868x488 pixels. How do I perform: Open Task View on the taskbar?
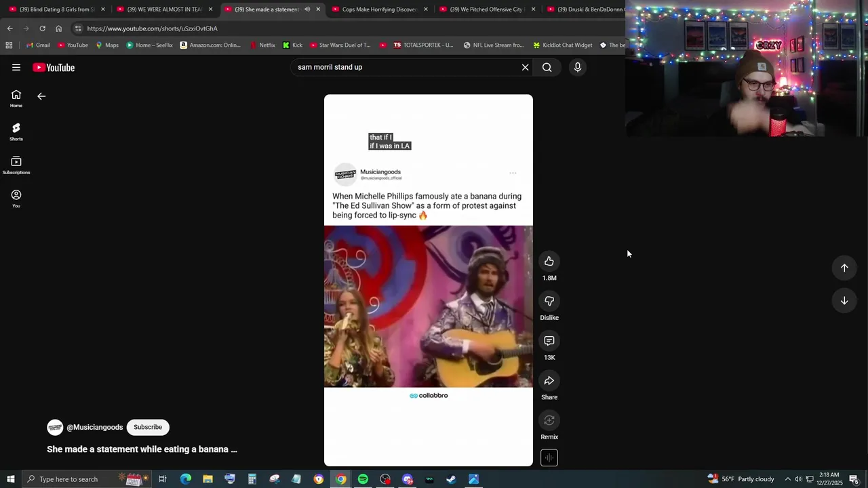pos(163,479)
